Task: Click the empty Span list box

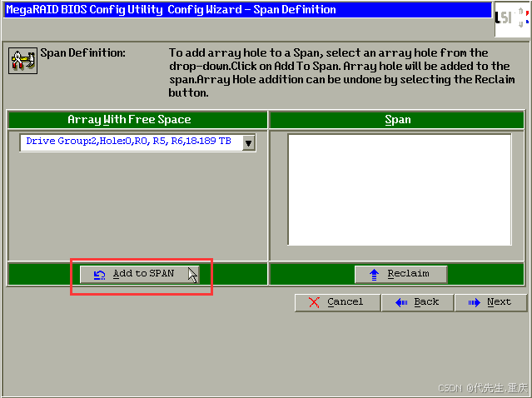Action: (400, 190)
